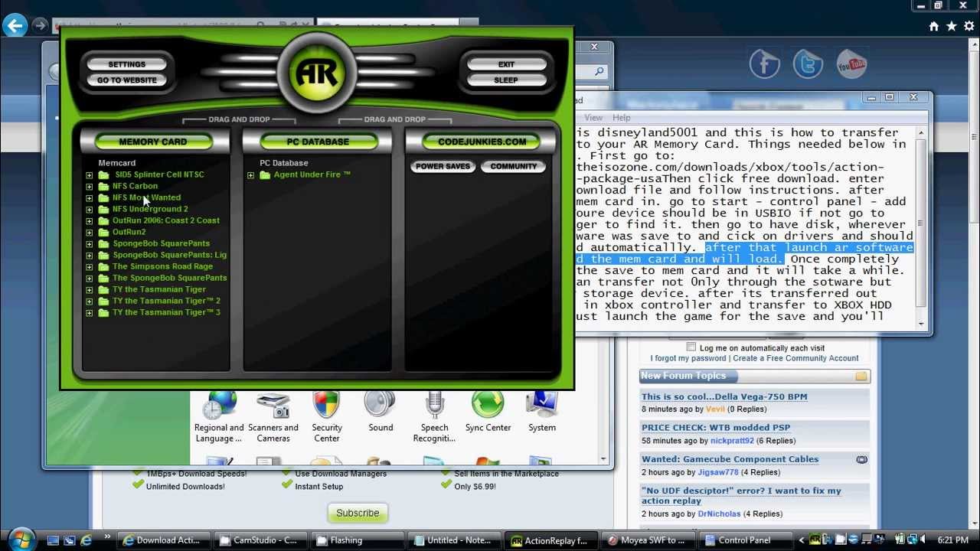This screenshot has height=551, width=980.
Task: Open Della Vega-750 BPM forum topic
Action: point(724,396)
